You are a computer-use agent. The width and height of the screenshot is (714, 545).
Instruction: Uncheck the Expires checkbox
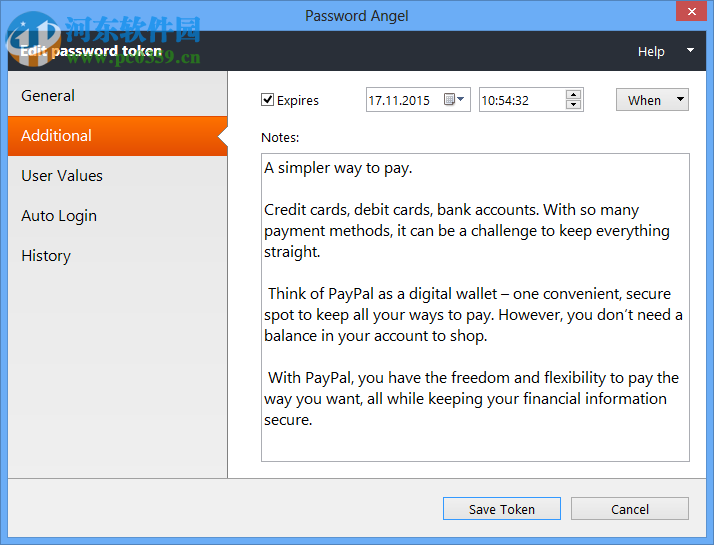267,100
